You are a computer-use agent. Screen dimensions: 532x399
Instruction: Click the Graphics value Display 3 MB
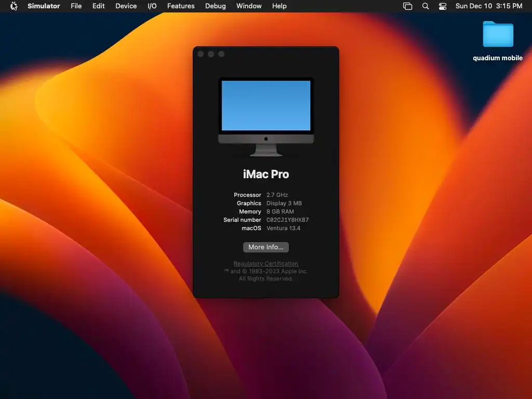click(284, 203)
